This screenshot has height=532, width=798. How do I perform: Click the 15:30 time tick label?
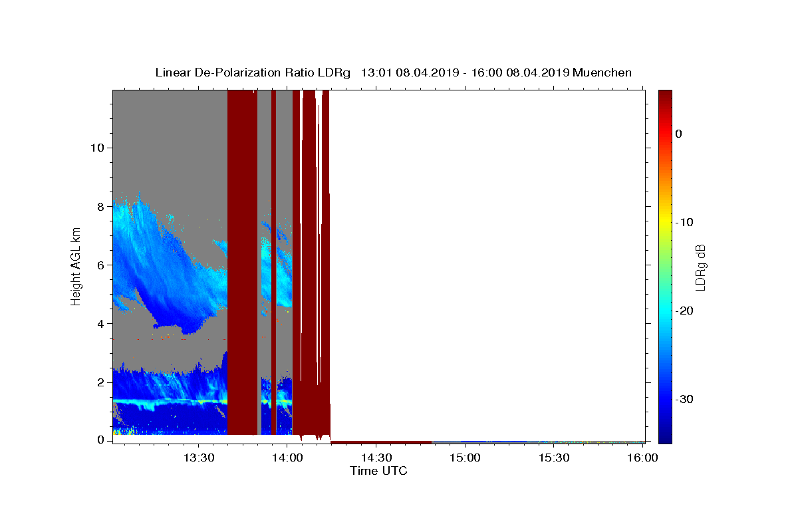(x=553, y=458)
